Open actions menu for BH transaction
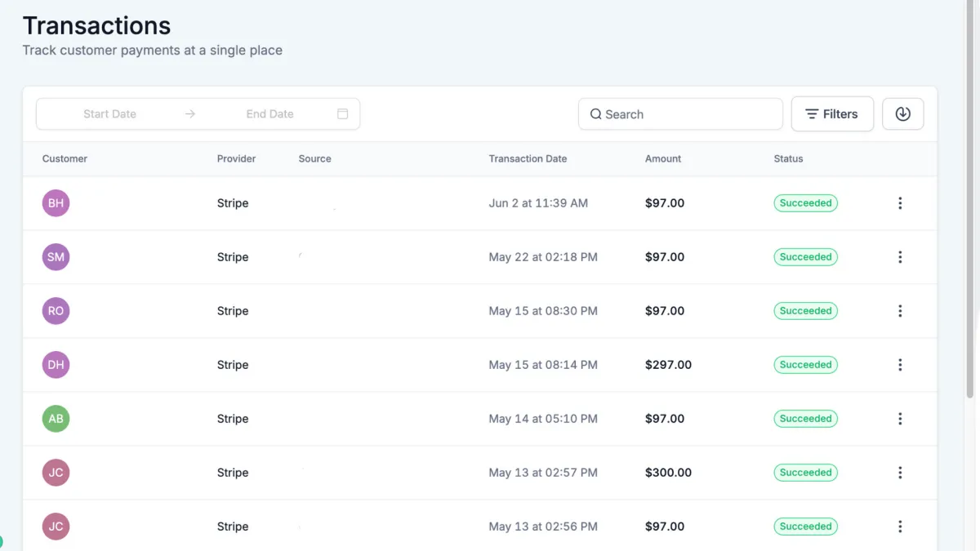 pos(900,203)
